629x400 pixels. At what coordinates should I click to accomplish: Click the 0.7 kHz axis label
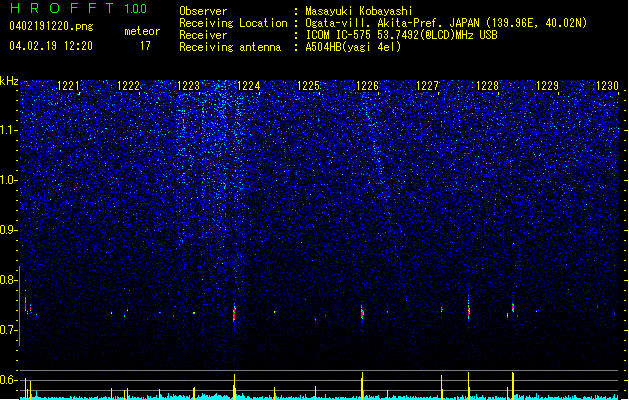[8, 330]
